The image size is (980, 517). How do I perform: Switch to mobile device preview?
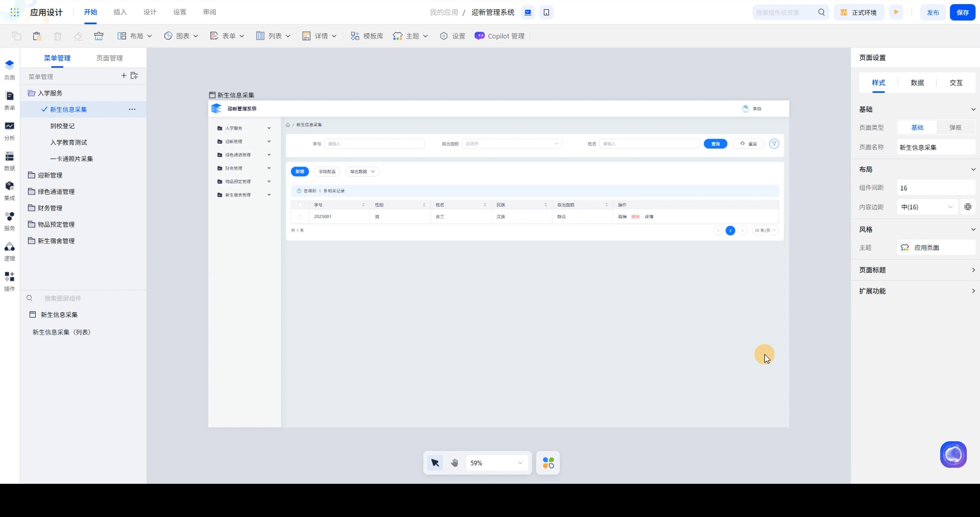[546, 12]
